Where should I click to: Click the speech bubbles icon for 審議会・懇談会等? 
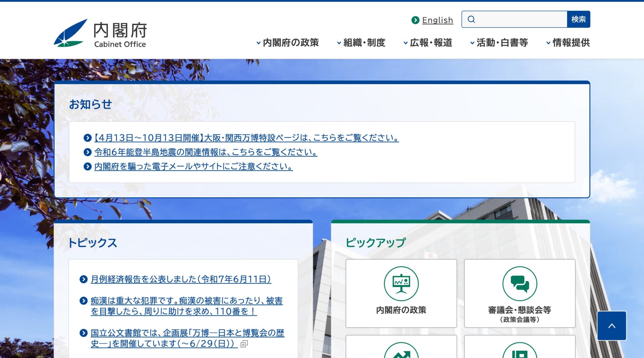tap(520, 284)
